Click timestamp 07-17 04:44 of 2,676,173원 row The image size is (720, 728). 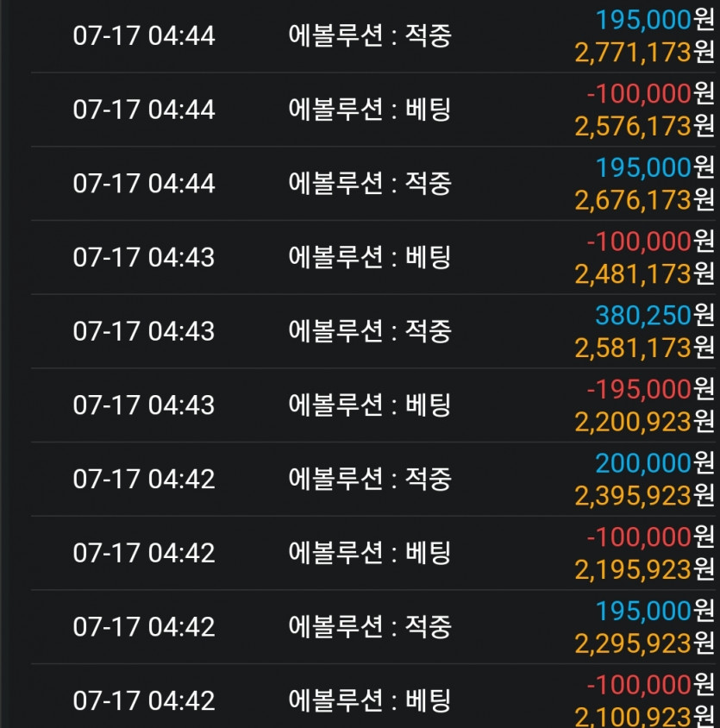coord(144,184)
